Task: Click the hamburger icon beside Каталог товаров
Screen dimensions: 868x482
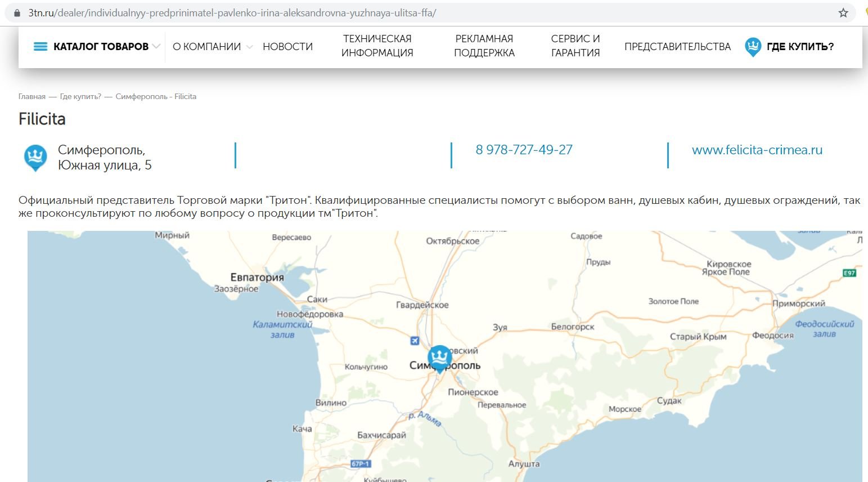Action: click(x=41, y=47)
